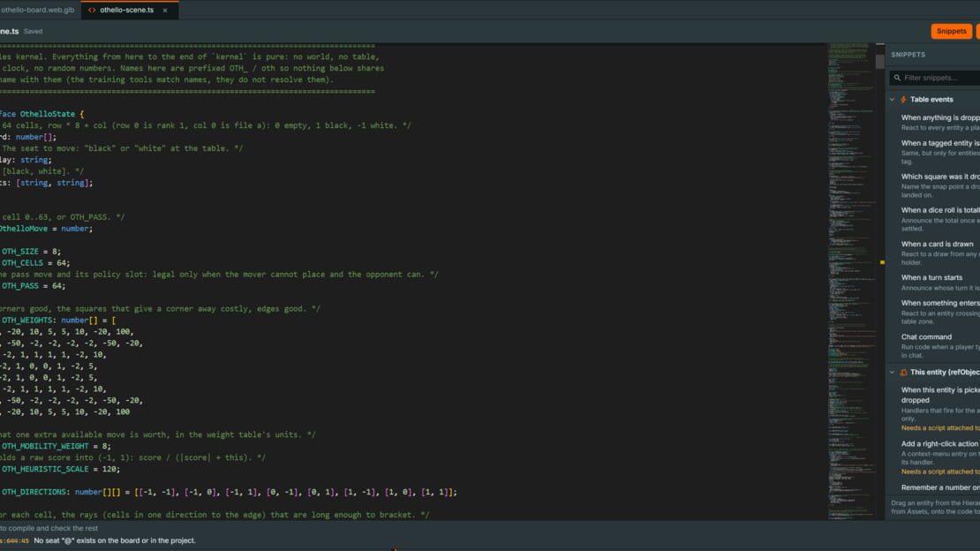Click OthelloState in the interface declaration

(x=48, y=114)
